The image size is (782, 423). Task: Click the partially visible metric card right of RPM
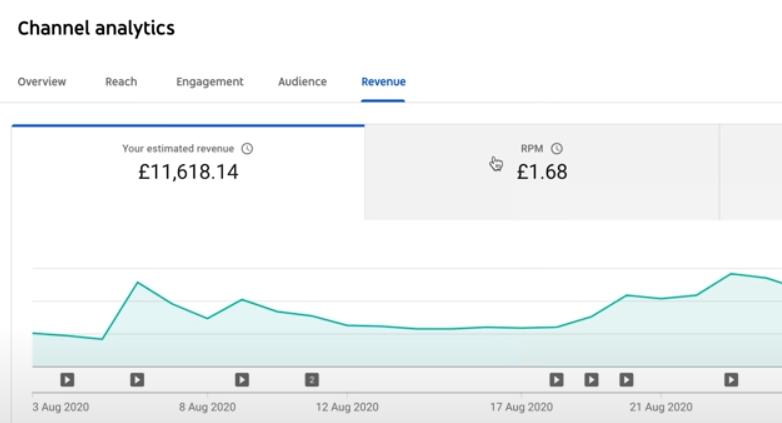[x=751, y=172]
